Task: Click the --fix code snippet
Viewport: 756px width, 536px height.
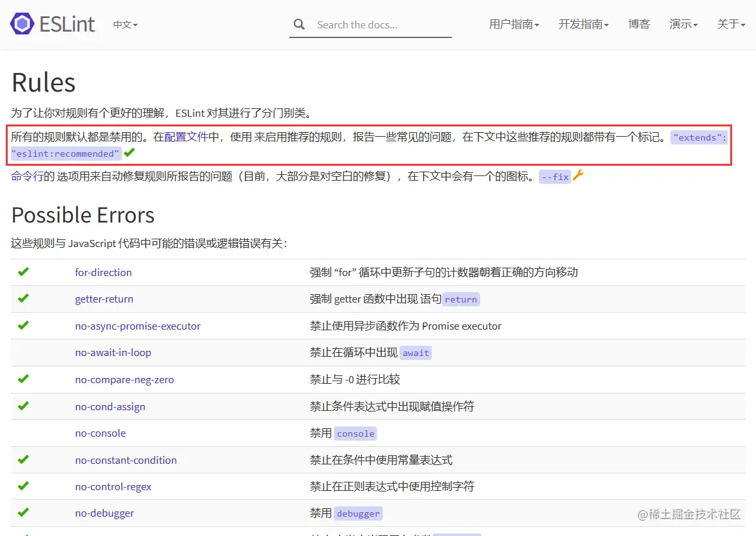Action: click(x=555, y=177)
